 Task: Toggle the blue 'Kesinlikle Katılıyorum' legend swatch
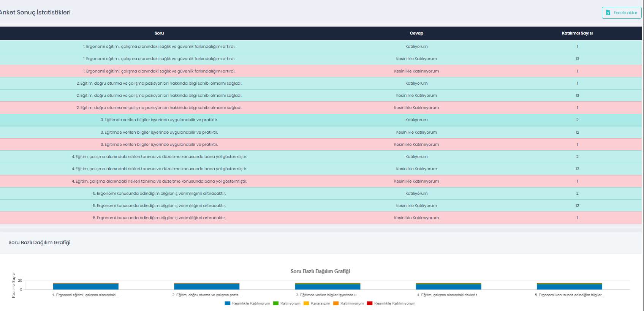228,303
